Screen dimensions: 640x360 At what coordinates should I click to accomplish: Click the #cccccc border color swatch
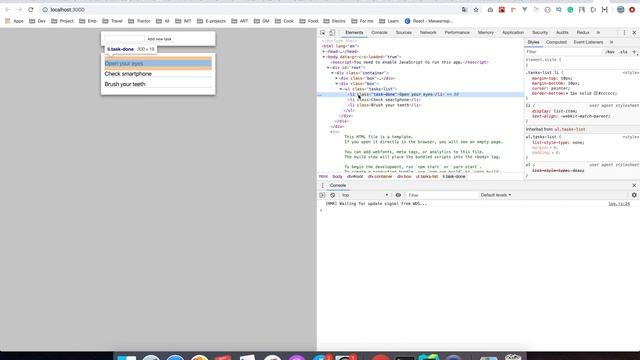(x=596, y=93)
